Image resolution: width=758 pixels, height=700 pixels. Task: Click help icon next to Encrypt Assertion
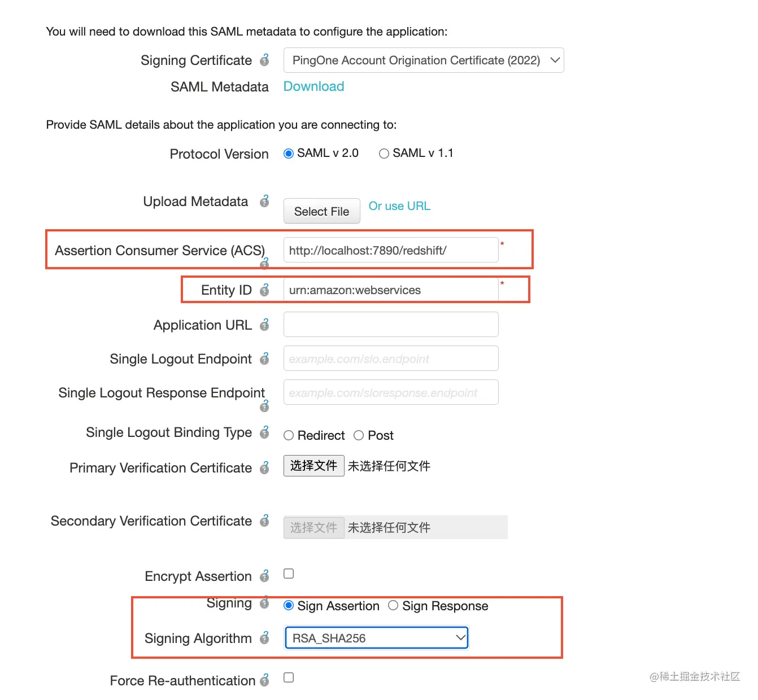click(264, 576)
